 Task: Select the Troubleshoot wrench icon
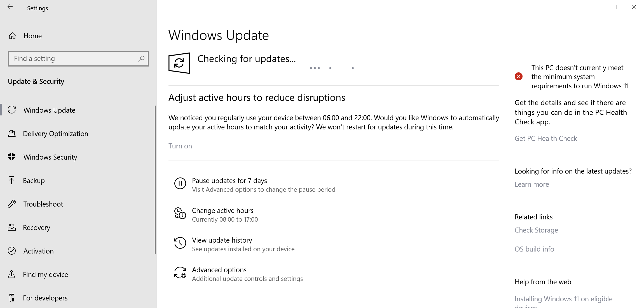12,204
